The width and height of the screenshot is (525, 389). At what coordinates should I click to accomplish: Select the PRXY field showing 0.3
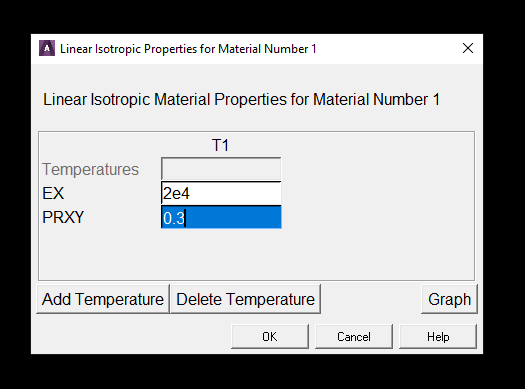tap(221, 218)
